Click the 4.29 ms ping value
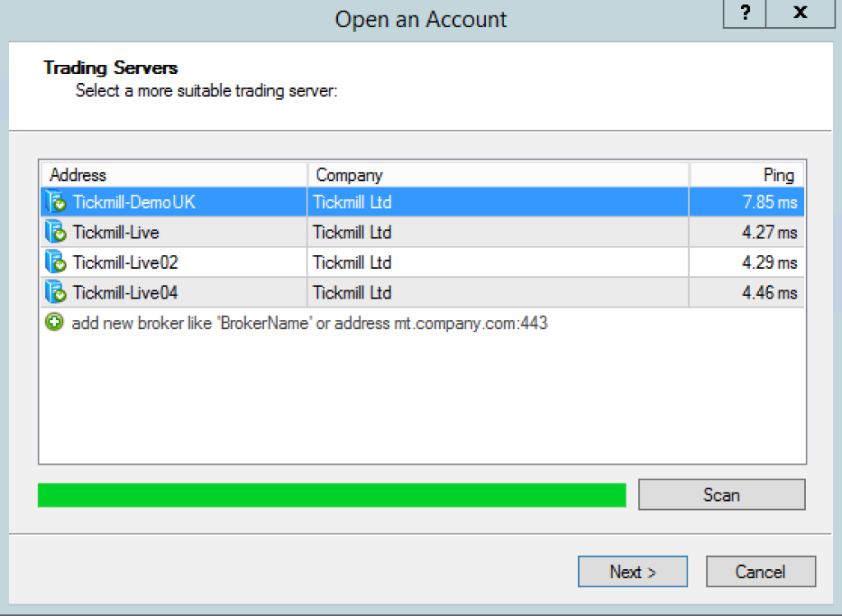The width and height of the screenshot is (842, 616). coord(770,262)
